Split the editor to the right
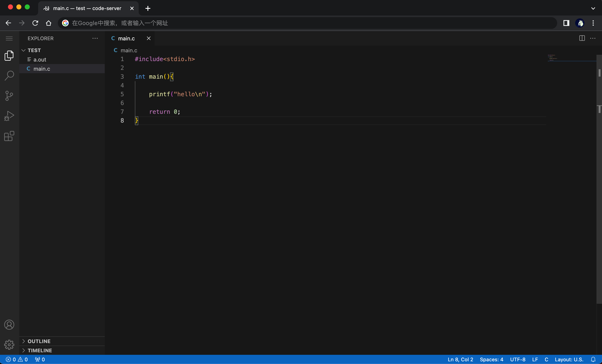Image resolution: width=602 pixels, height=364 pixels. pyautogui.click(x=582, y=38)
